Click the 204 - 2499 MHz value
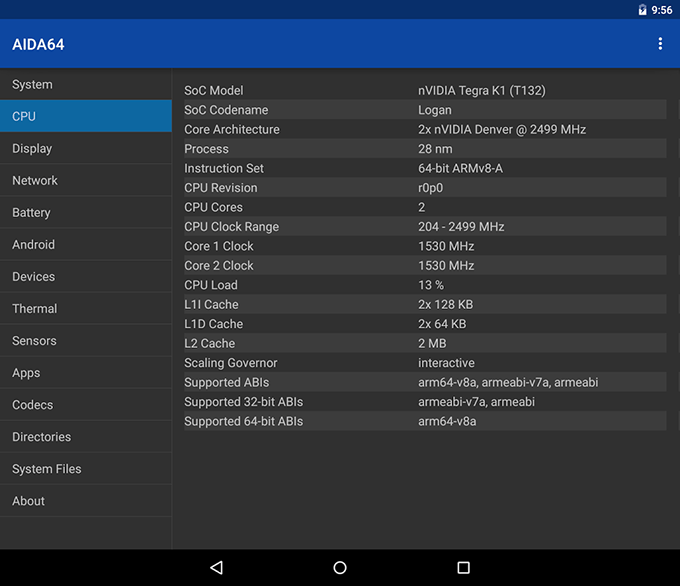The height and width of the screenshot is (586, 680). (461, 226)
